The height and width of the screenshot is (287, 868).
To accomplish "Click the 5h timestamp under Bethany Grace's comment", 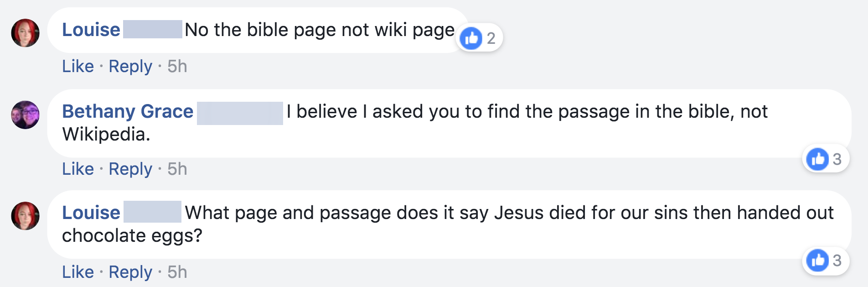I will click(177, 169).
